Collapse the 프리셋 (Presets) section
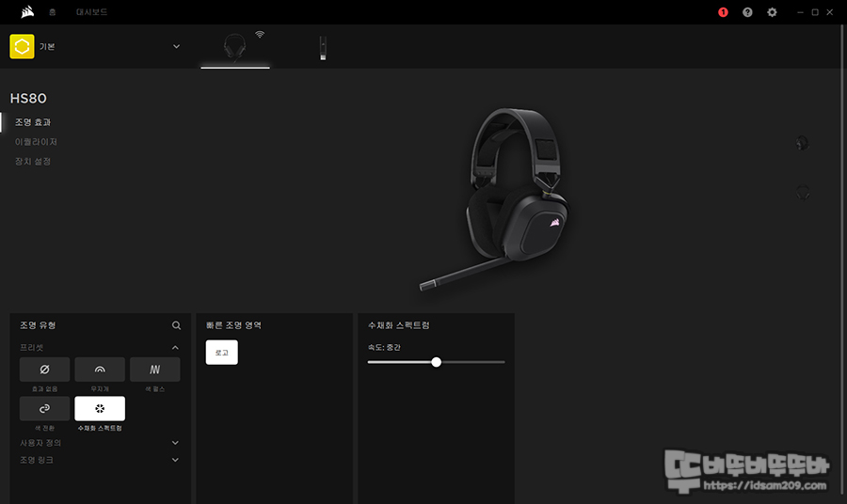Screen dimensions: 847x504 coord(175,348)
